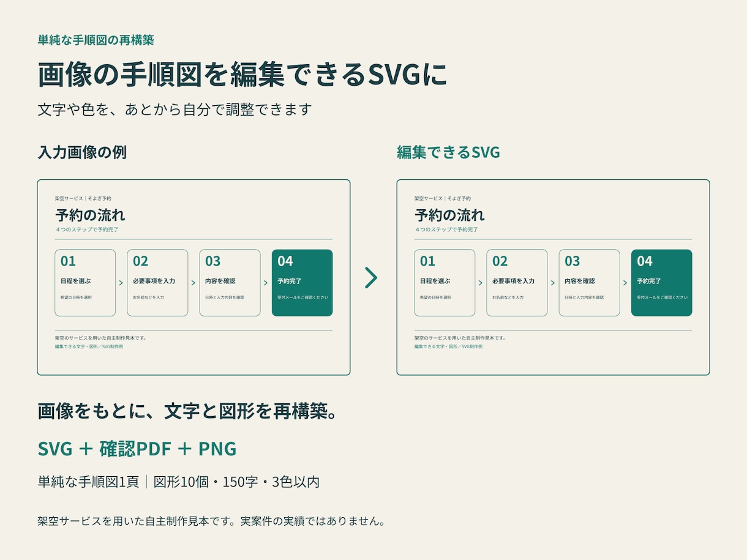Screen dimensions: 747x560
Task: Click 架空のサービスを用いた自主制作見本です。 in editable SVG diagram
Action: coord(460,338)
